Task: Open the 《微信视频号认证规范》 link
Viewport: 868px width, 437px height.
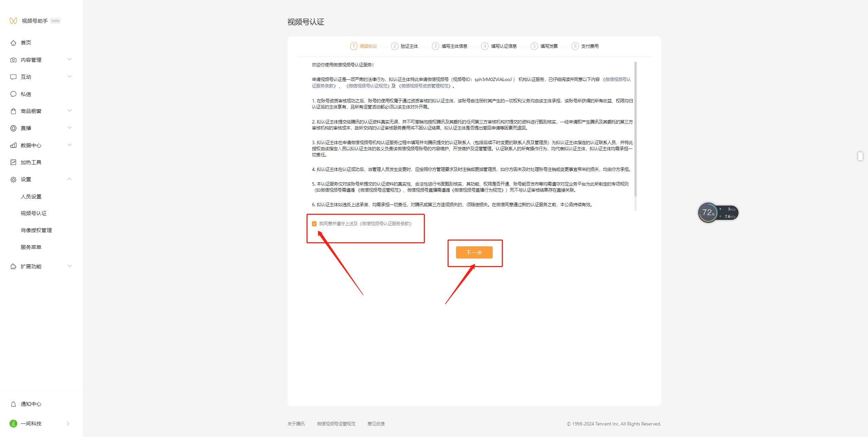Action: pos(368,86)
